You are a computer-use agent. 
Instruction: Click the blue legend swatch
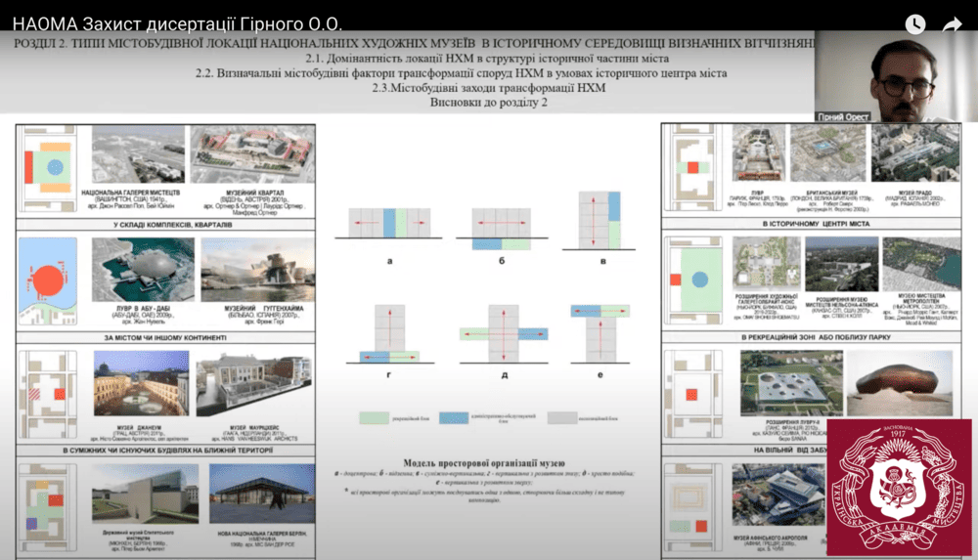pos(454,418)
